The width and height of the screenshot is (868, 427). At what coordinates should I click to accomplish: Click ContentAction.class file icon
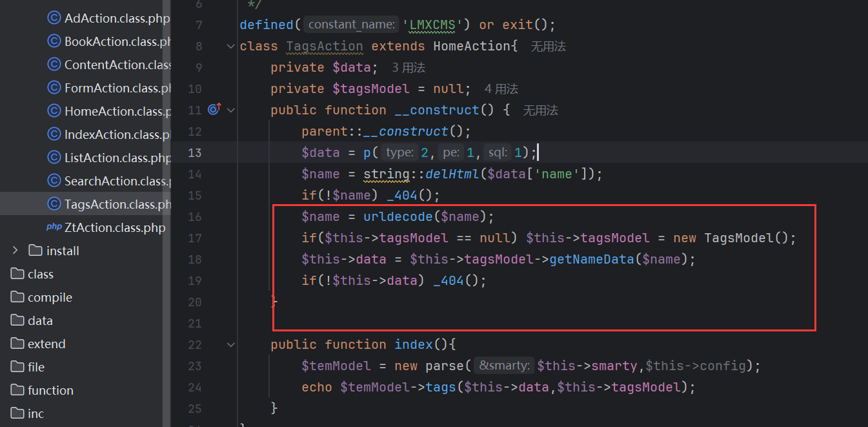click(54, 65)
